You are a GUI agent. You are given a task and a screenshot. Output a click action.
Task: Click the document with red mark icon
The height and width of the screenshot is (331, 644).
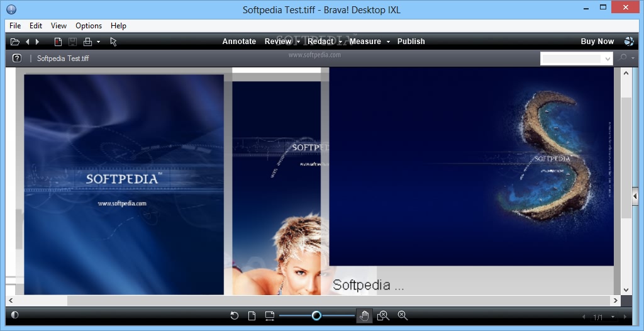pyautogui.click(x=58, y=42)
